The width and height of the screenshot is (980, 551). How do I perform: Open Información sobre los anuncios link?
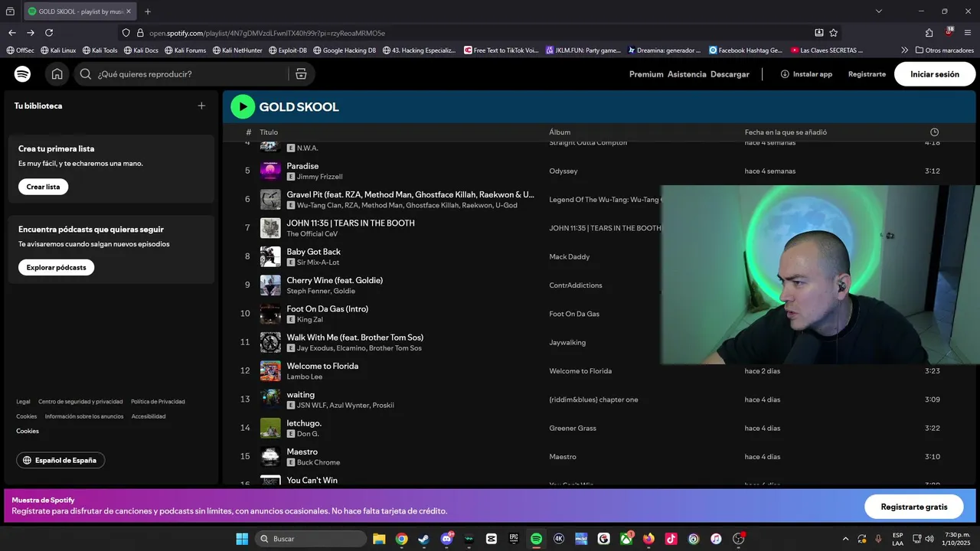pos(84,416)
